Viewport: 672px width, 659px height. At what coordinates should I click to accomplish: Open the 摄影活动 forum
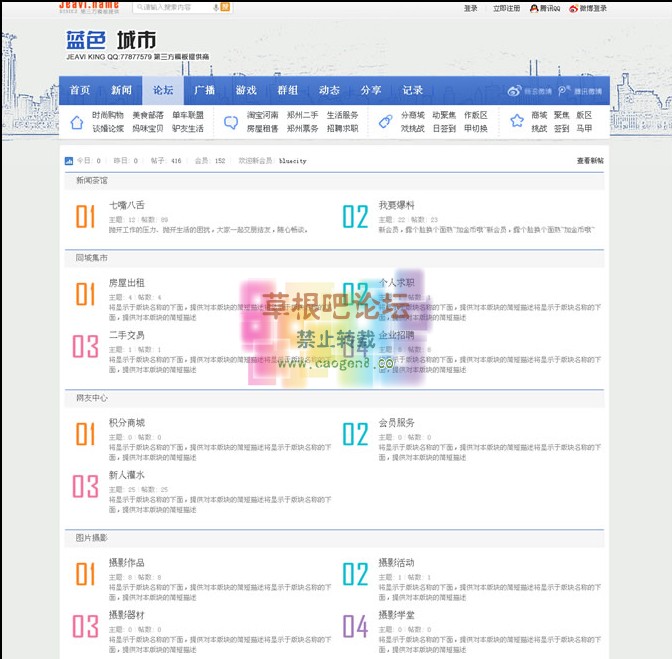point(396,563)
